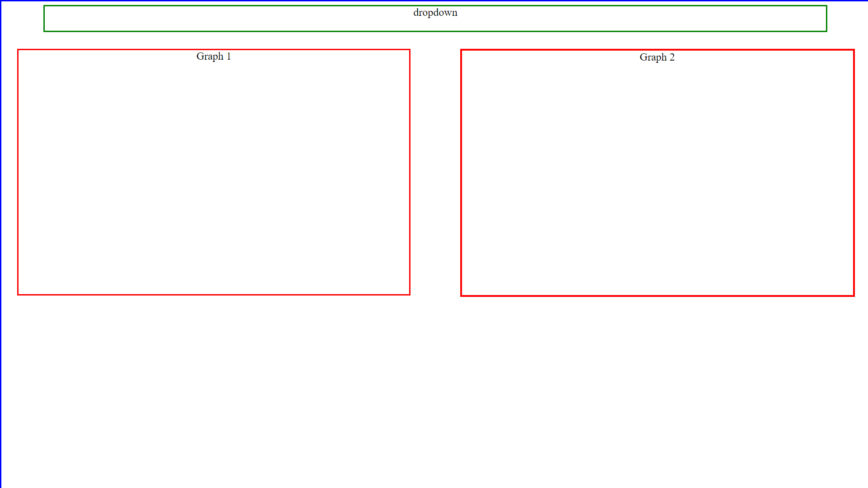Click the gap between Graph 1 and Graph 2
868x488 pixels.
[x=435, y=172]
